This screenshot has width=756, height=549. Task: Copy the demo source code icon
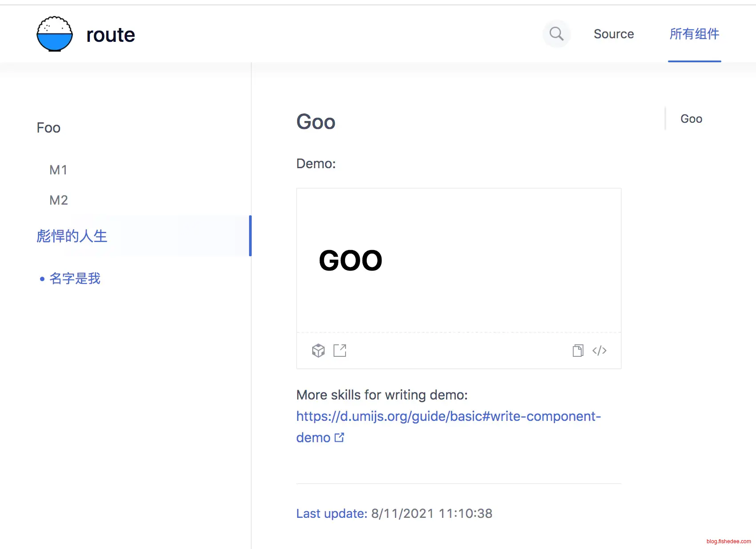(578, 351)
